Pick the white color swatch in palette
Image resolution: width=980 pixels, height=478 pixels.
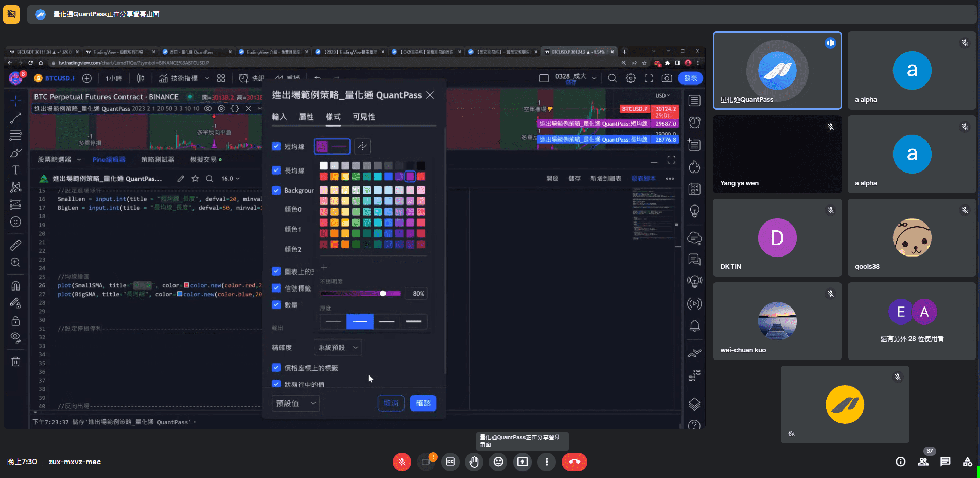point(324,165)
